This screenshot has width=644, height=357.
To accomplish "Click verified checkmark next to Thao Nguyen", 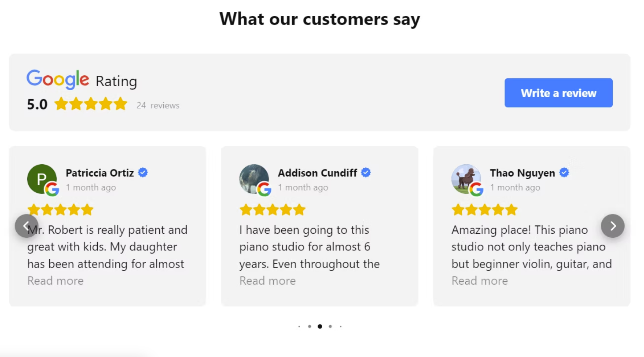I will [564, 173].
